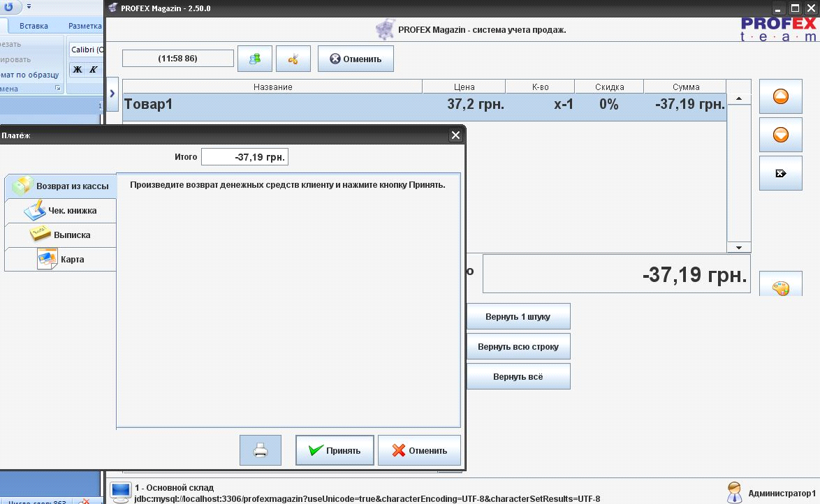The image size is (820, 504).
Task: Click the delete row arrow-X button
Action: click(x=780, y=173)
